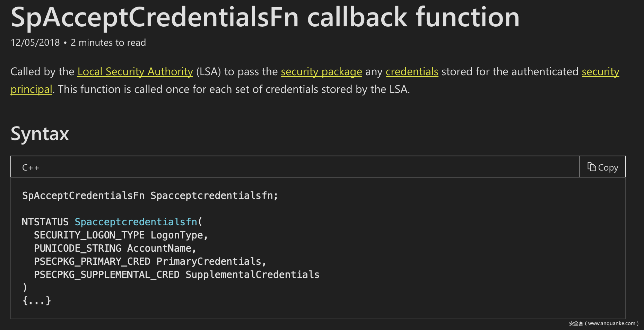Screen dimensions: 644x330
Task: Click the www.anquanke.com watermark text
Action: (611, 323)
